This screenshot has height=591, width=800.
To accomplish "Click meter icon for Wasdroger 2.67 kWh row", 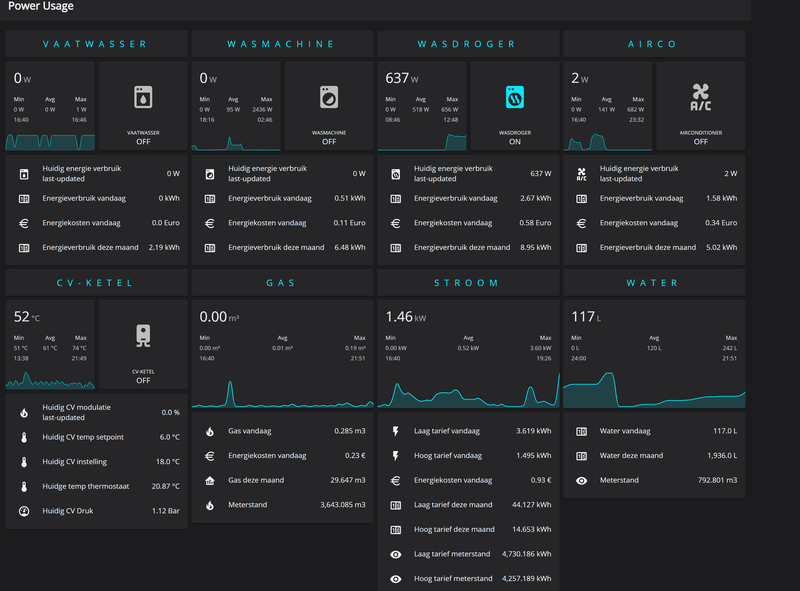I will coord(395,199).
